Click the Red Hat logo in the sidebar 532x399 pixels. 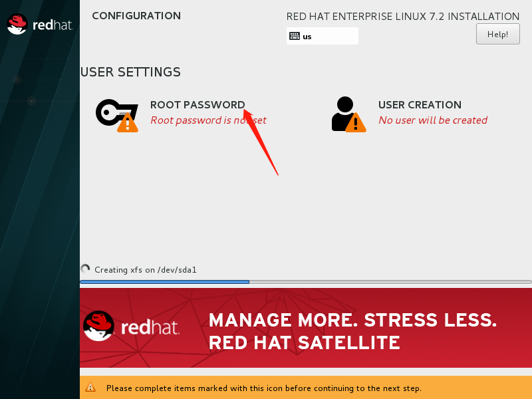(x=40, y=25)
